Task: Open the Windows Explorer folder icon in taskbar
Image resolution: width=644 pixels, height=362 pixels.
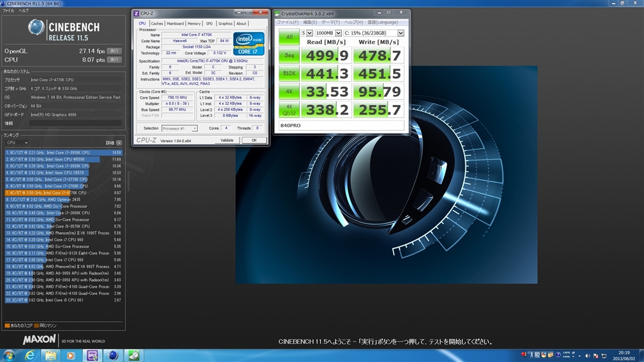Action: (50, 355)
